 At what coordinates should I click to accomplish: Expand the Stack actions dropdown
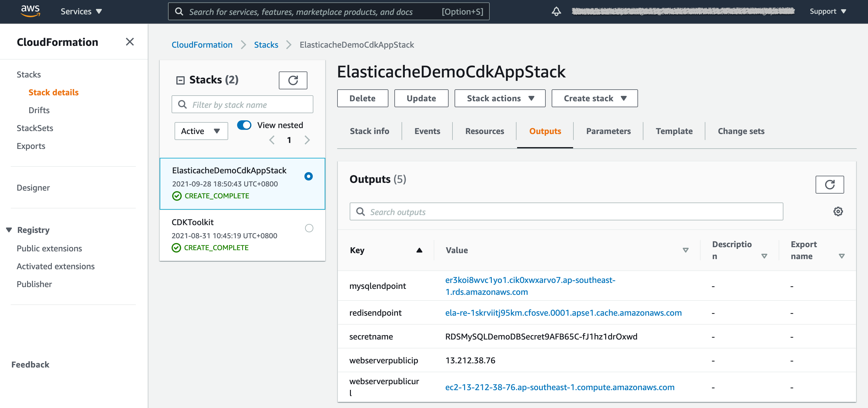500,98
